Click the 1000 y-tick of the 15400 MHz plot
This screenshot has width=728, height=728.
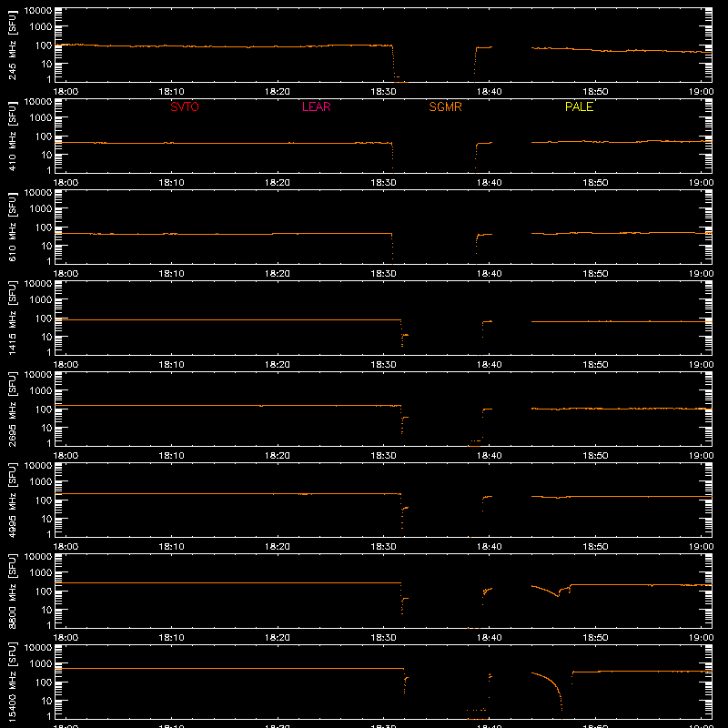(41, 664)
